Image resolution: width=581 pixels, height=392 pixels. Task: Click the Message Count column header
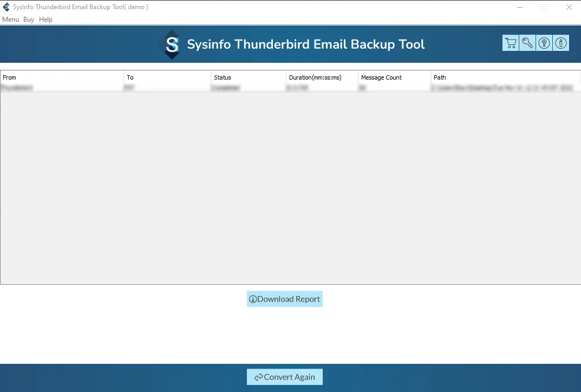[395, 77]
